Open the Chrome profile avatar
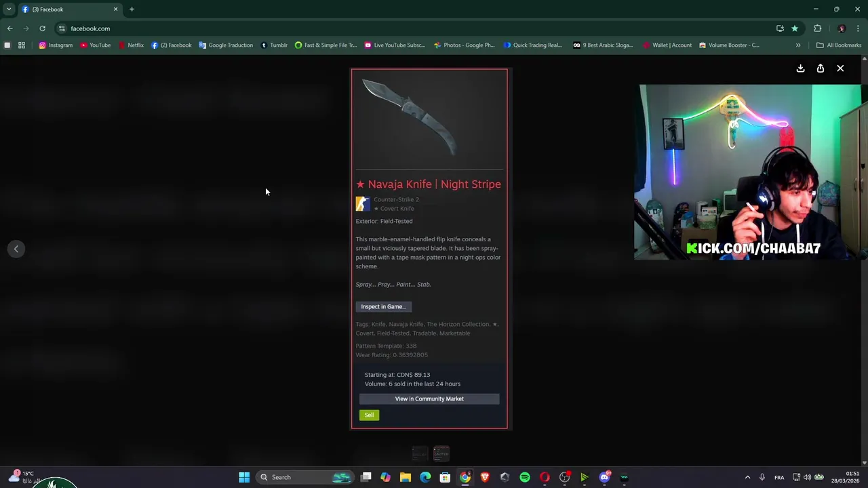 point(842,28)
